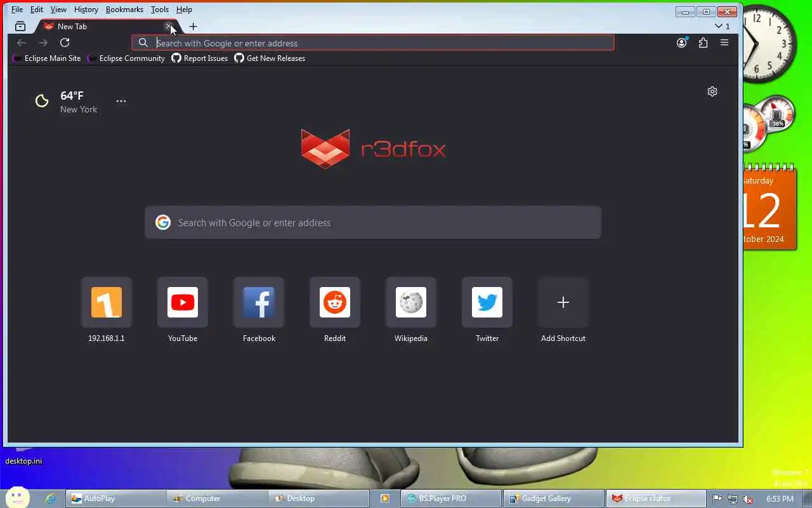The image size is (812, 508).
Task: Open recent browsing sidebar icon
Action: pos(20,27)
